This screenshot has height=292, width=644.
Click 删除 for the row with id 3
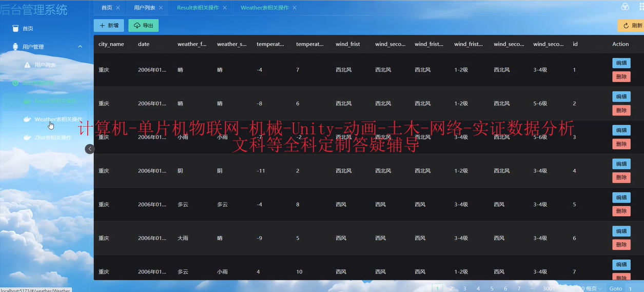tap(621, 144)
